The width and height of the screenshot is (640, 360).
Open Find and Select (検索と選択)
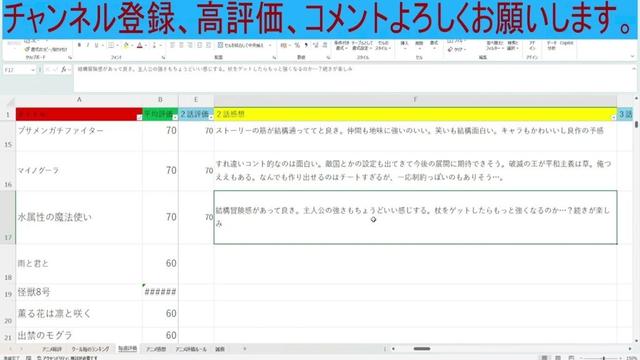pos(512,45)
